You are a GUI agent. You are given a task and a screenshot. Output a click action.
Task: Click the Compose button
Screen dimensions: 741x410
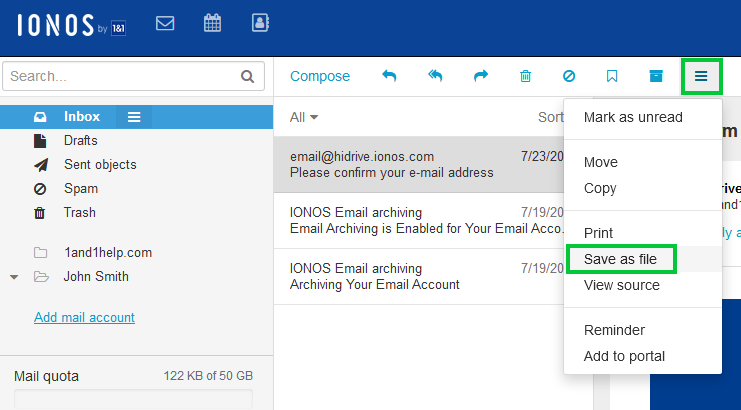click(x=320, y=76)
